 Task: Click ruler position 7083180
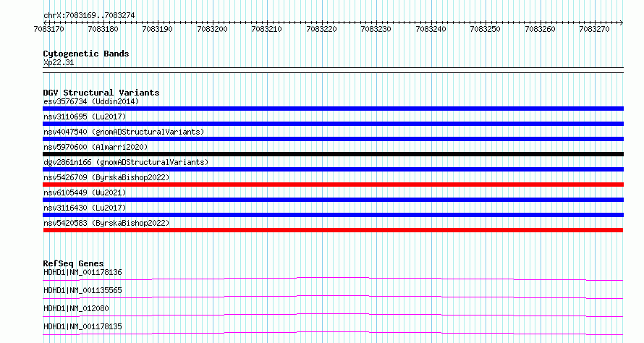pos(103,29)
